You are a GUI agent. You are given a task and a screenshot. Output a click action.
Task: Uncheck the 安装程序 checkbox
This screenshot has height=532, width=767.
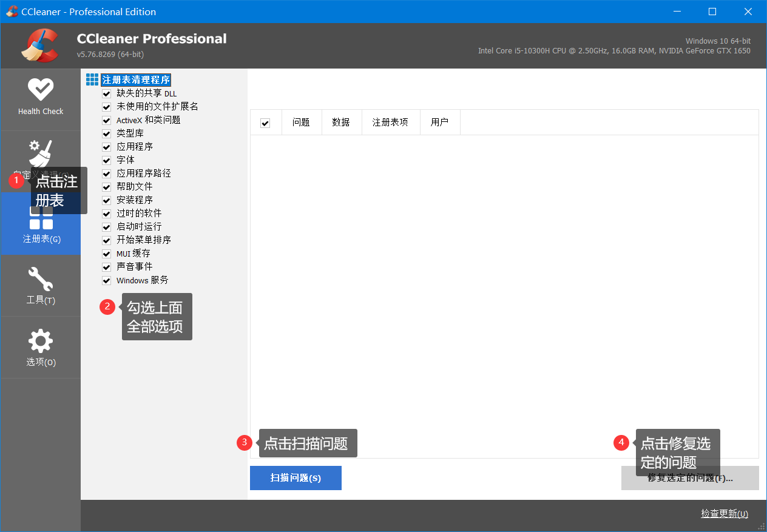[x=107, y=200]
